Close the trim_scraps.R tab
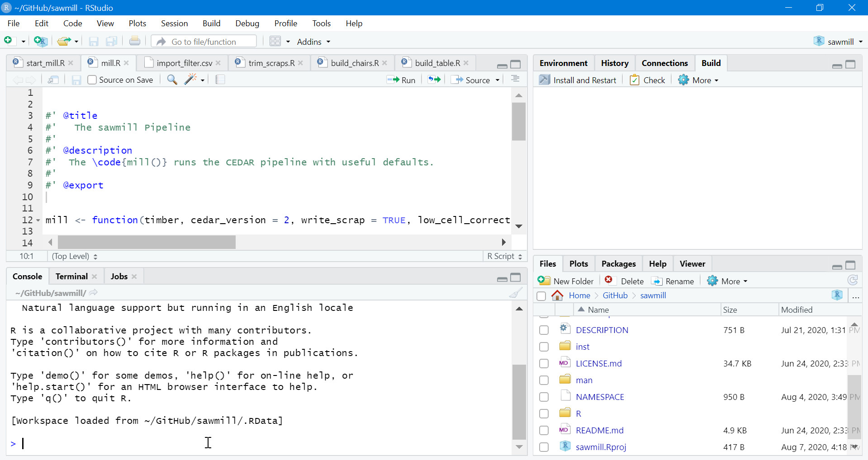This screenshot has width=868, height=460. (x=300, y=63)
